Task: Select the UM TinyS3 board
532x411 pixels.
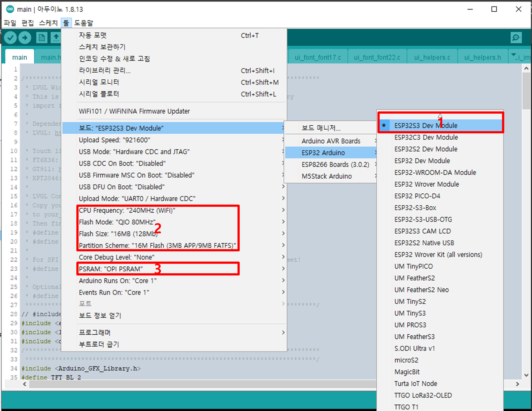Action: click(x=440, y=313)
